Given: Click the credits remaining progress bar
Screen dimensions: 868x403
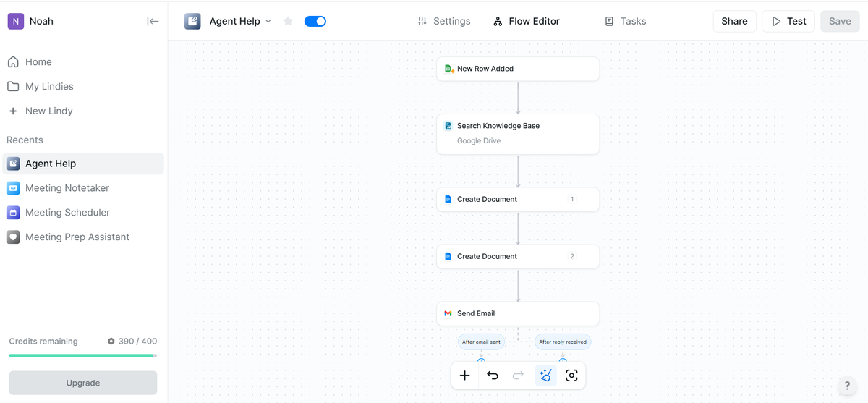Looking at the screenshot, I should 83,355.
